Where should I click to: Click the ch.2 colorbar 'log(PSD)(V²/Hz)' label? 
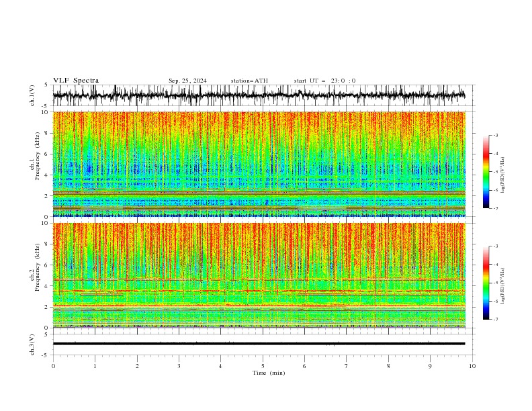[503, 285]
